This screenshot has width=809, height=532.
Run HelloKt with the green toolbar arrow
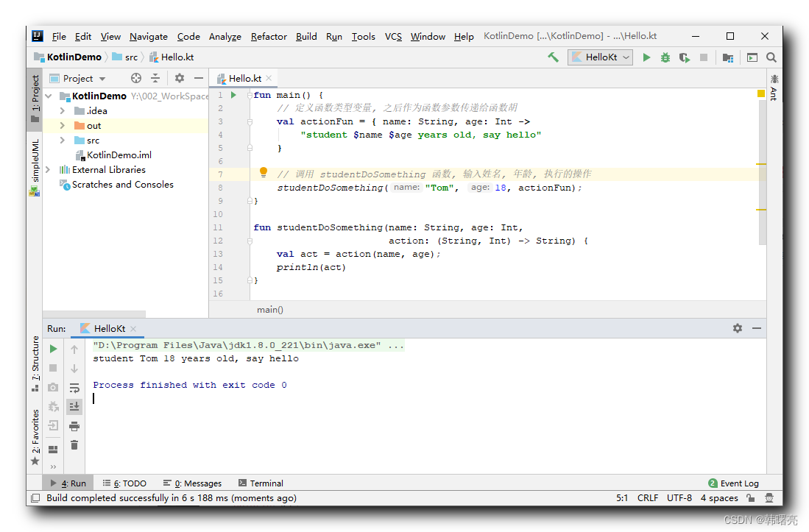[646, 57]
